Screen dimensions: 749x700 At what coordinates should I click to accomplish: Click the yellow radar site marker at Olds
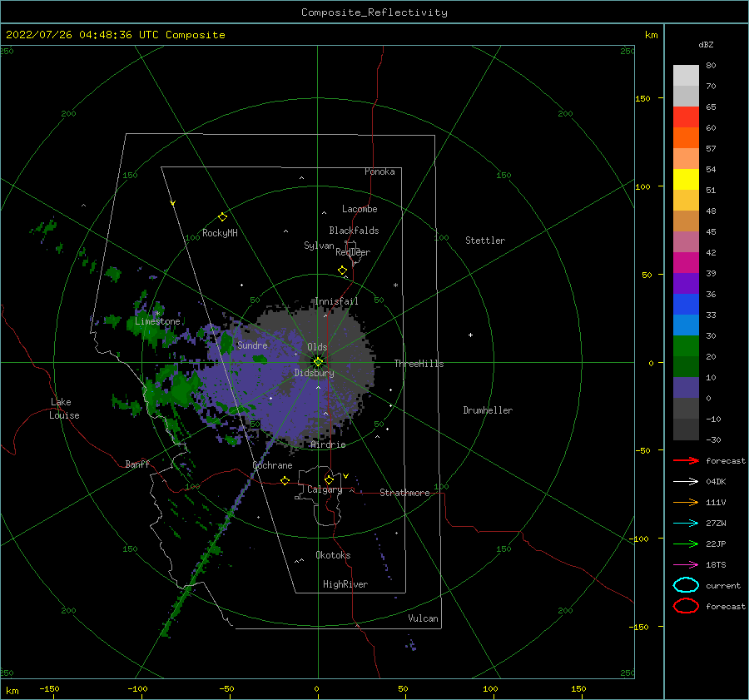pyautogui.click(x=318, y=362)
